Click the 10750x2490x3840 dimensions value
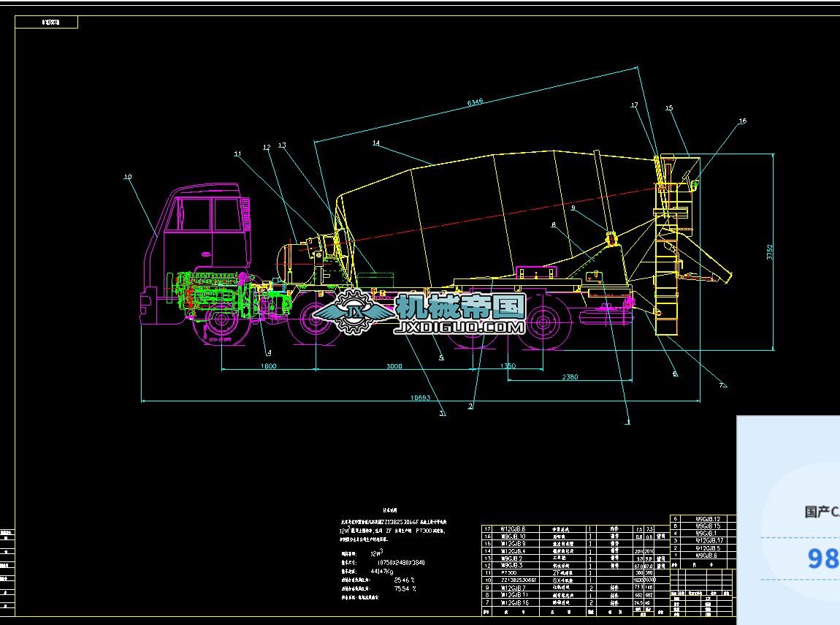 point(401,563)
